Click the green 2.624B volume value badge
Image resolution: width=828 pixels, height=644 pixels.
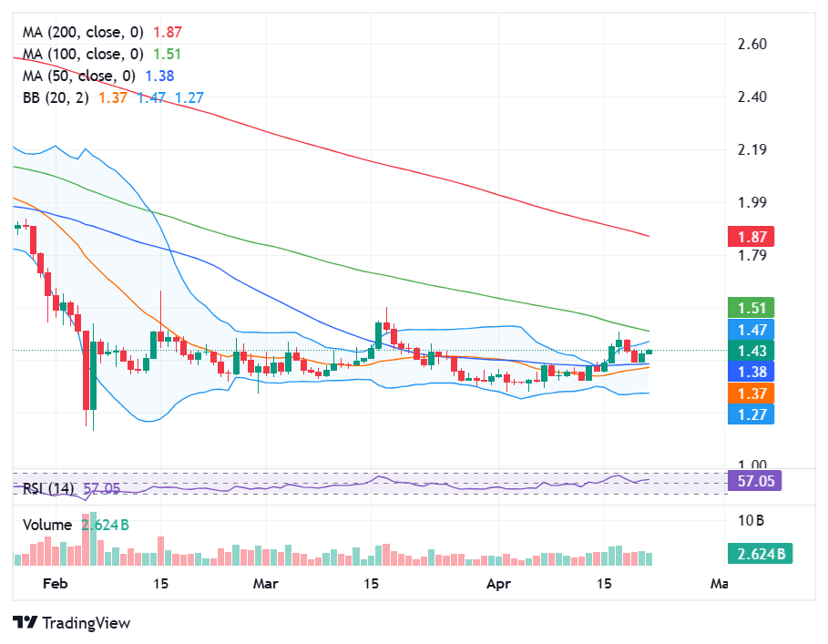(759, 552)
